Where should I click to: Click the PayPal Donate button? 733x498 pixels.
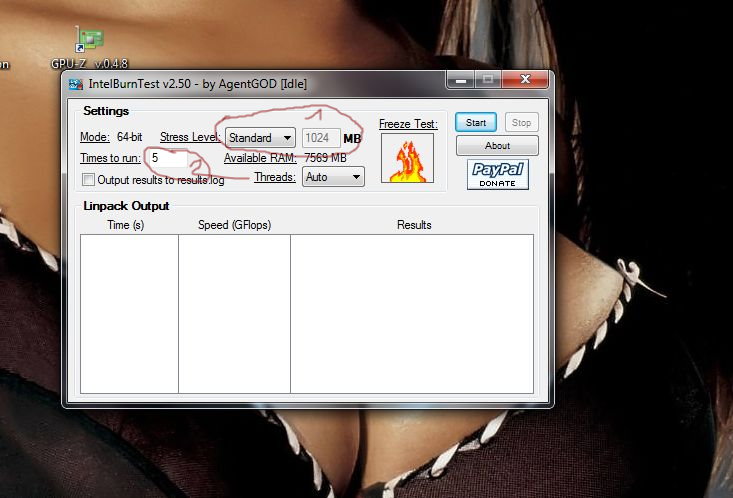[x=497, y=174]
